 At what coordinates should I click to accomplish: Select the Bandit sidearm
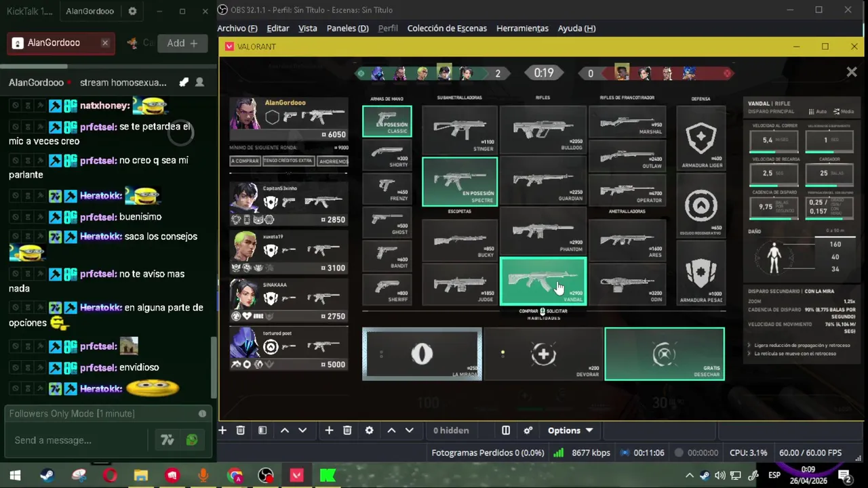click(x=387, y=256)
